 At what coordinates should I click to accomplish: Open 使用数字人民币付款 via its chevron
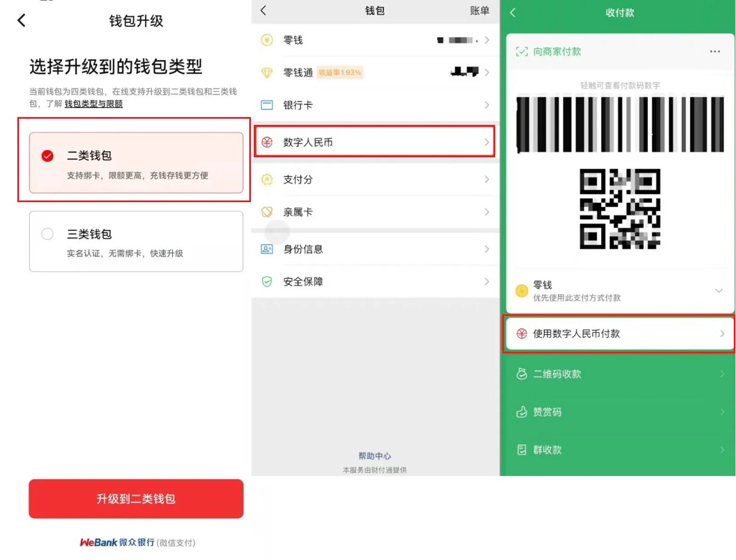tap(722, 334)
